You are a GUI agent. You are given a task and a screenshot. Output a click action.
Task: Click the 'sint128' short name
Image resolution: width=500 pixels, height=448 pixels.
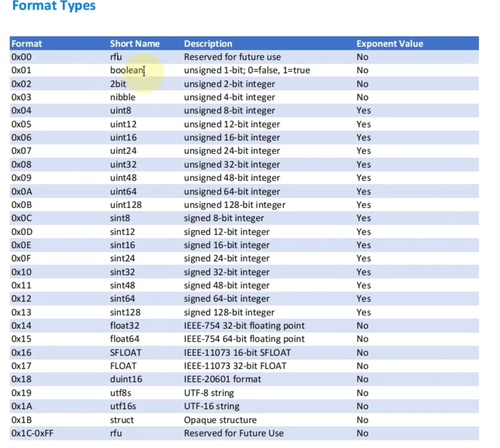click(x=125, y=312)
